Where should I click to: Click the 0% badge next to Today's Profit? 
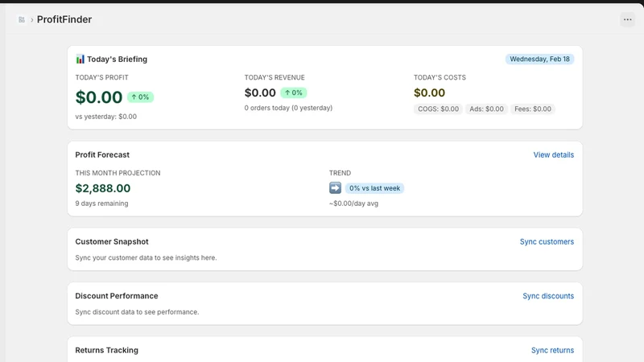point(140,97)
